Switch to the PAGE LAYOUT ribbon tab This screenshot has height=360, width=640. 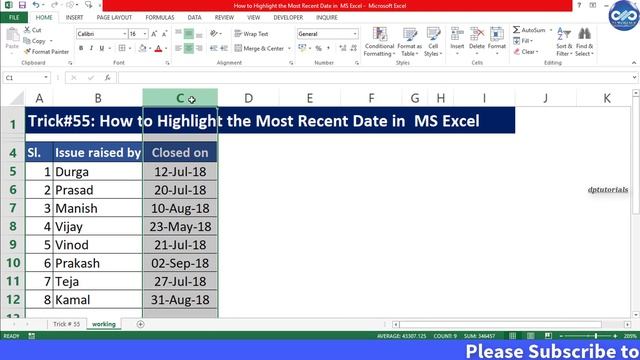114,18
